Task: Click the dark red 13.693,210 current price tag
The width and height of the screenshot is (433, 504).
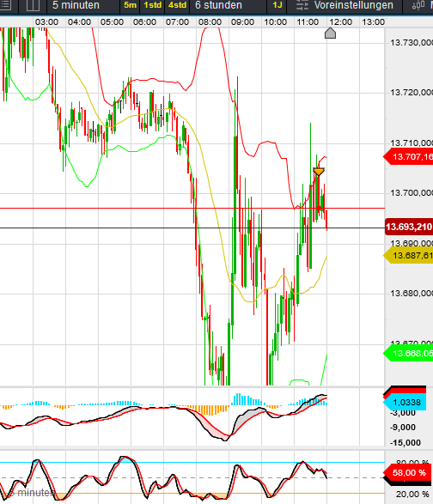Action: click(409, 227)
